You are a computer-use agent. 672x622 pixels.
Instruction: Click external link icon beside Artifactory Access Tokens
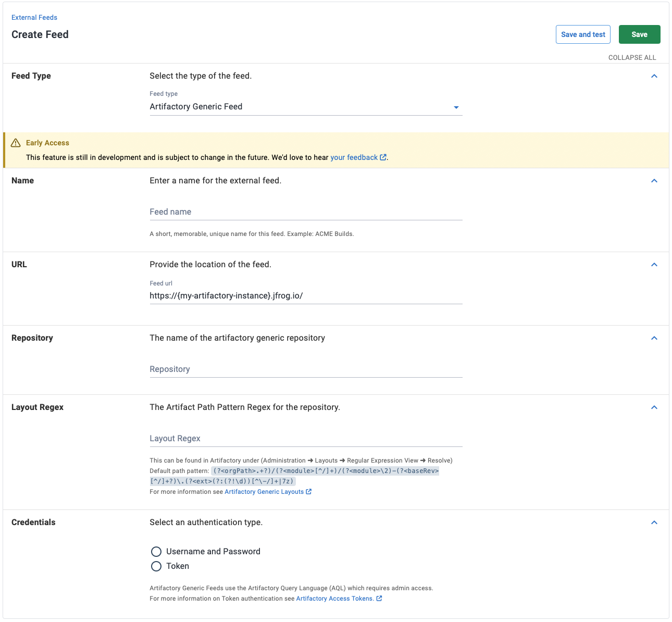point(379,599)
